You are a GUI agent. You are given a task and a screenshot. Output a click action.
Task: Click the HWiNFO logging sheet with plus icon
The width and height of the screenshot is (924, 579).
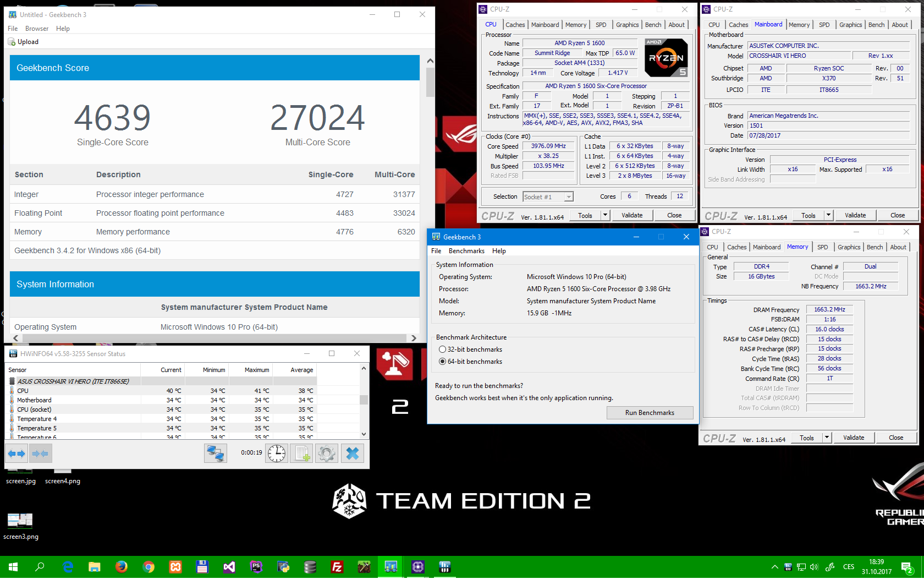pyautogui.click(x=301, y=454)
